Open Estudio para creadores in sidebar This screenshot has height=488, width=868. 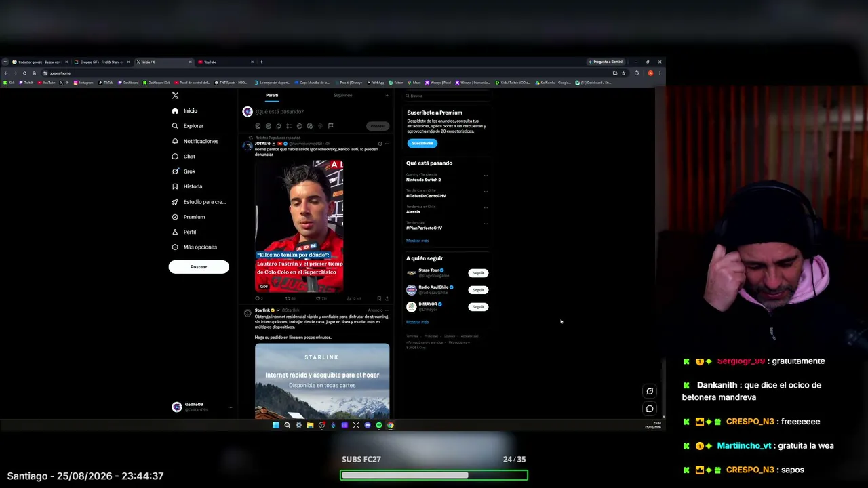199,202
